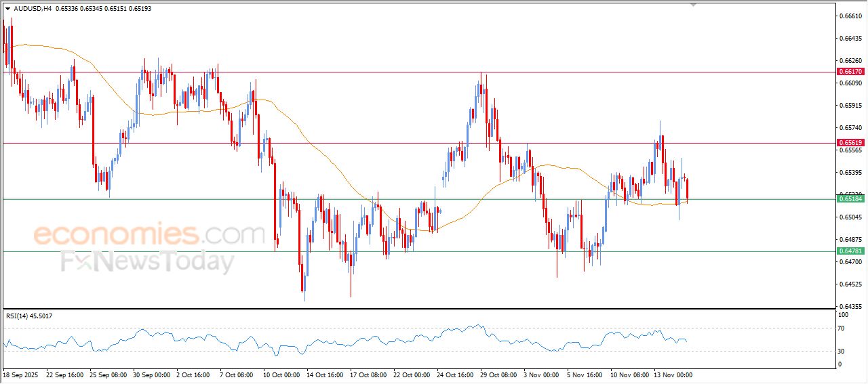The height and width of the screenshot is (384, 868).
Task: Click the economies.com watermark logo
Action: click(148, 234)
